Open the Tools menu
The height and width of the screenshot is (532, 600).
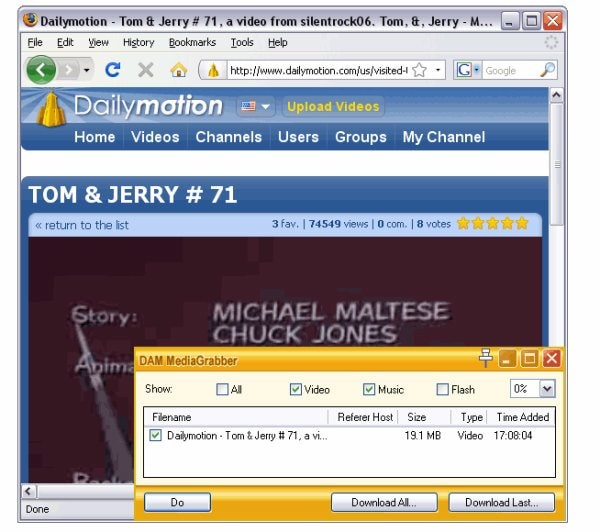[242, 42]
